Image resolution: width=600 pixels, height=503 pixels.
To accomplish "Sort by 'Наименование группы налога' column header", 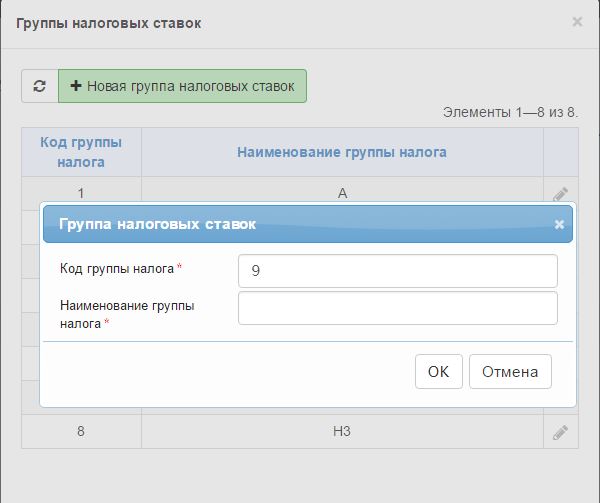I will pyautogui.click(x=342, y=152).
